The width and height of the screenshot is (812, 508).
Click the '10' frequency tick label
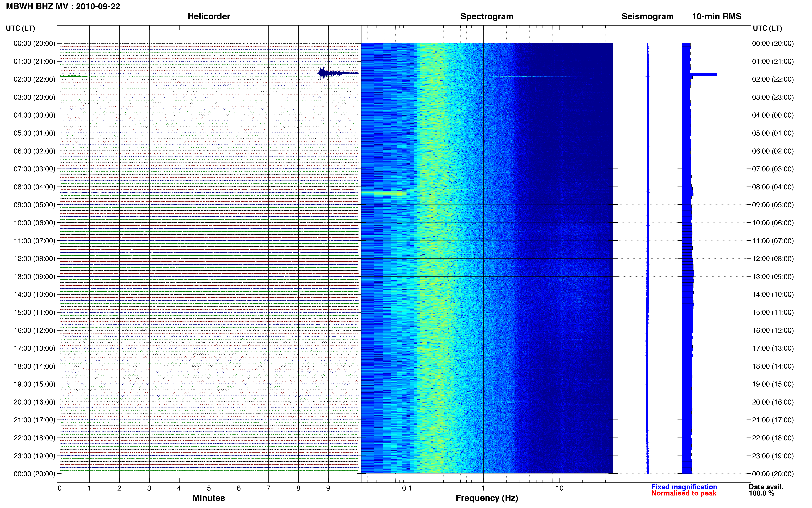[559, 488]
